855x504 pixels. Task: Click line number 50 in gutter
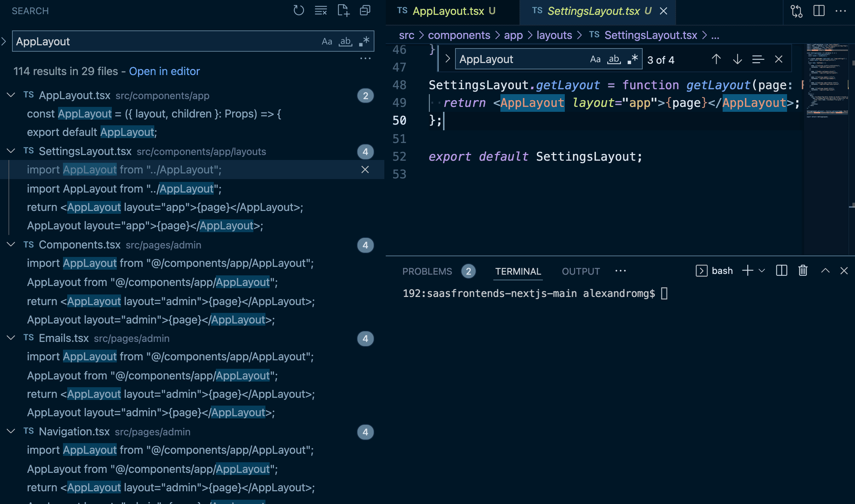[399, 120]
